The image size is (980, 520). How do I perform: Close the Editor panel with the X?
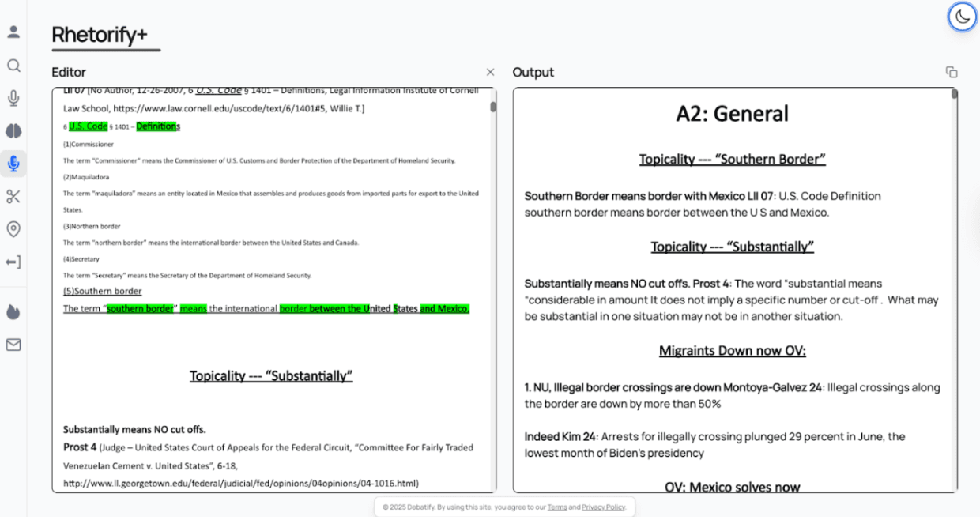(x=490, y=72)
